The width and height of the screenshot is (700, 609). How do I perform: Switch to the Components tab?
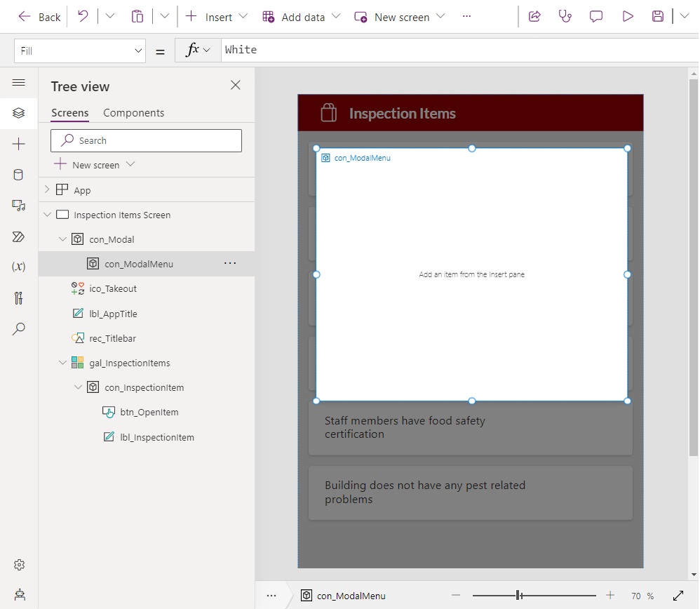tap(135, 112)
